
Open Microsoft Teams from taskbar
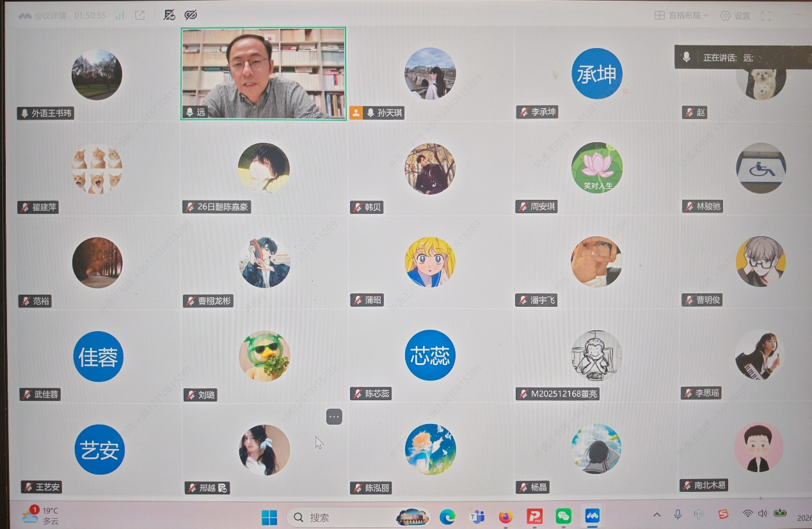(477, 516)
